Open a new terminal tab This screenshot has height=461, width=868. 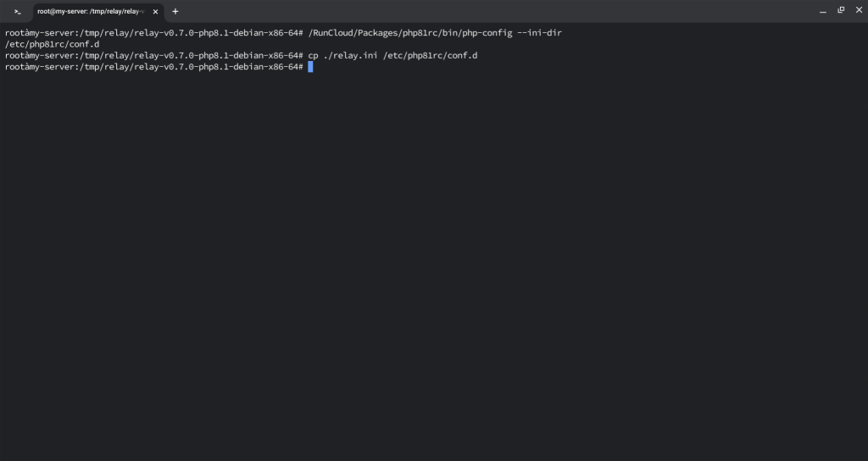tap(175, 11)
